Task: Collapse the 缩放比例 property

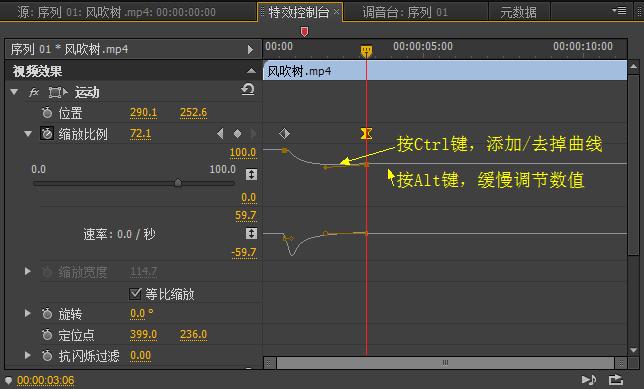Action: [x=28, y=134]
